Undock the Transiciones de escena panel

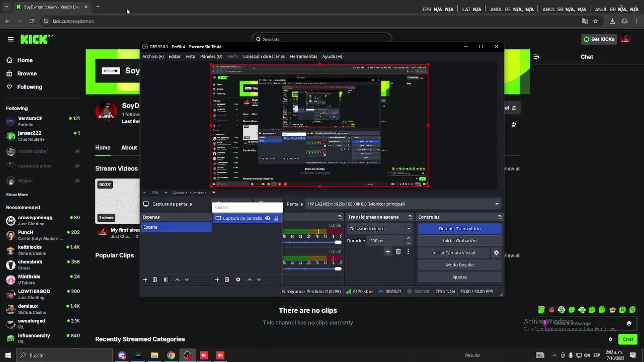click(410, 217)
